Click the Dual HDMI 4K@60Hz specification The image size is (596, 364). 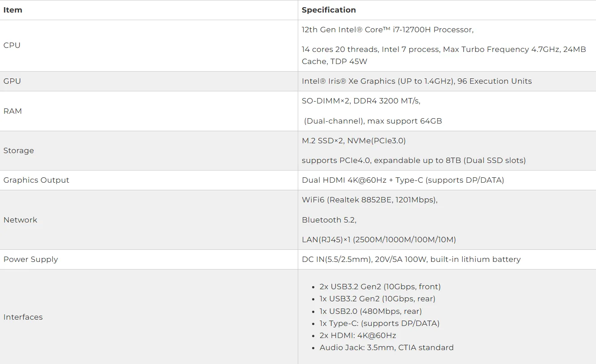pos(403,180)
